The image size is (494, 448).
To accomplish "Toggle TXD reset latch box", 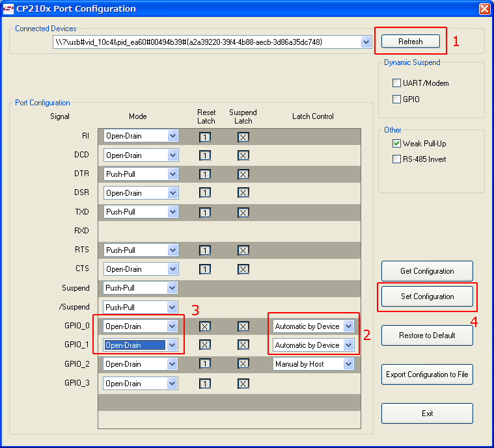I will (x=205, y=213).
